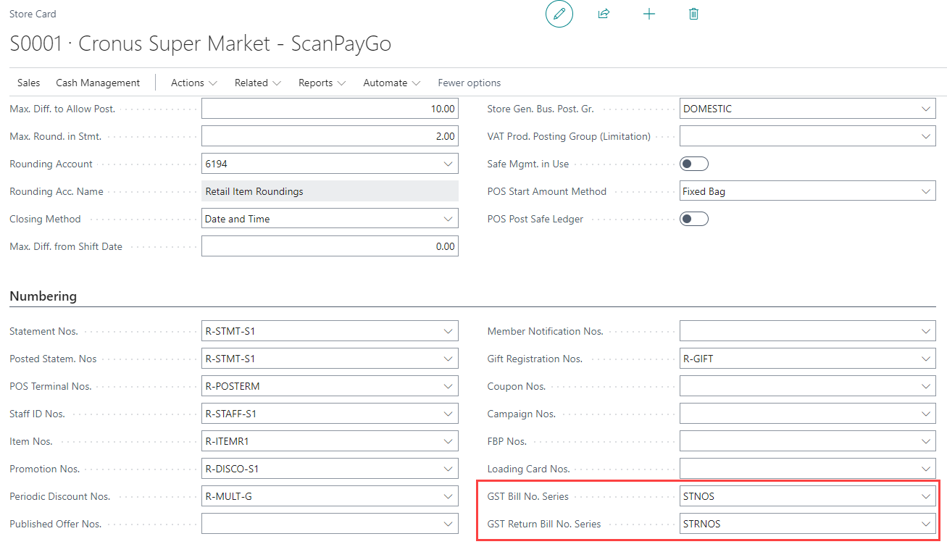Click the Member Notification Nos. label

[546, 331]
